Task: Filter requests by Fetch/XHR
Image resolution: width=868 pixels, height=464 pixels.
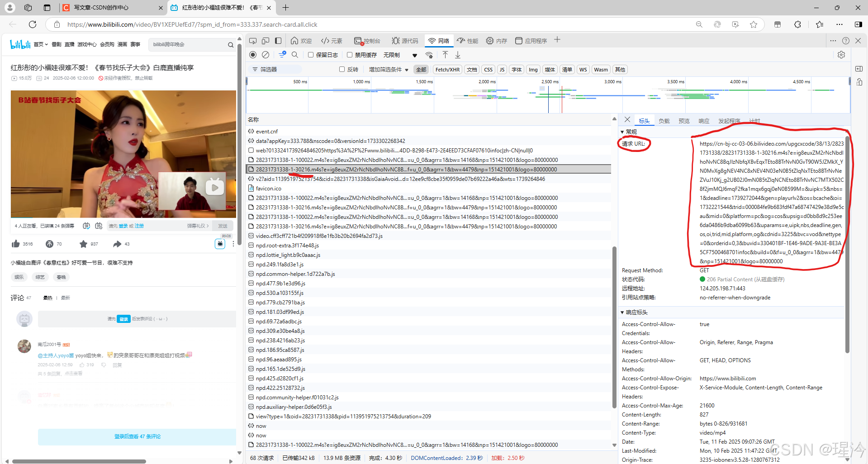Action: click(x=447, y=70)
